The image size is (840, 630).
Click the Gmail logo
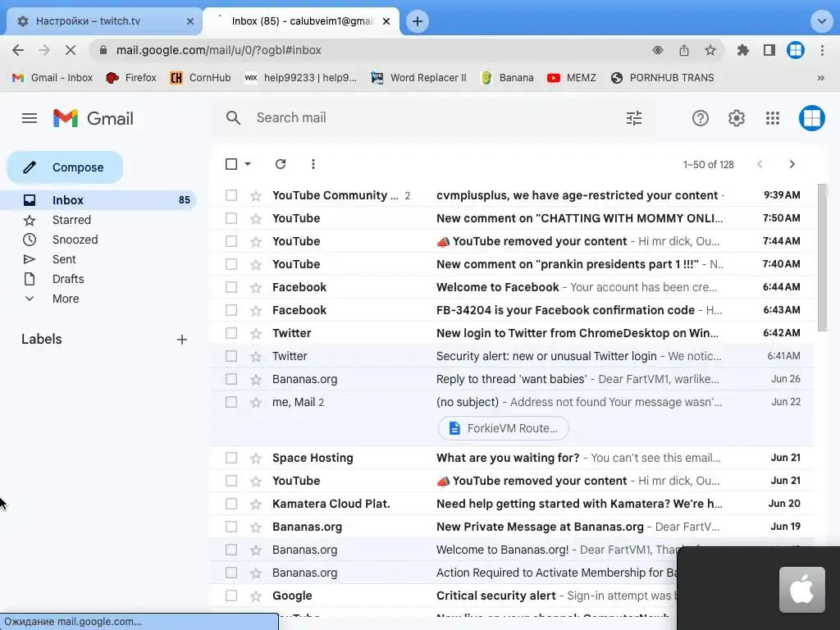point(94,118)
